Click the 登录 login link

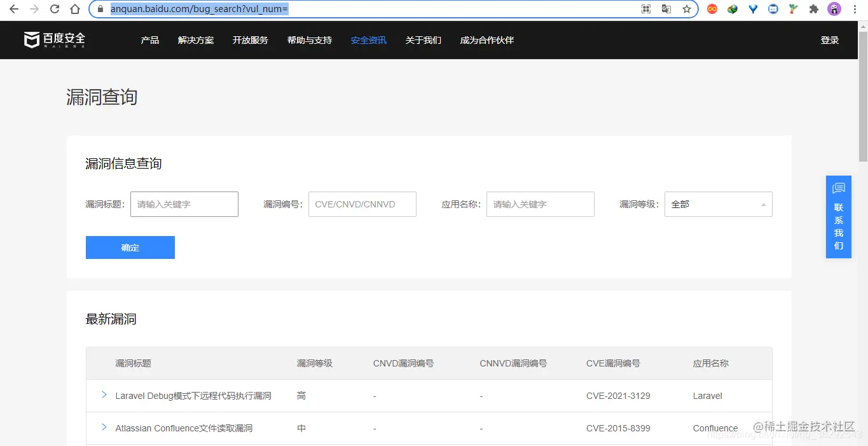pos(829,39)
